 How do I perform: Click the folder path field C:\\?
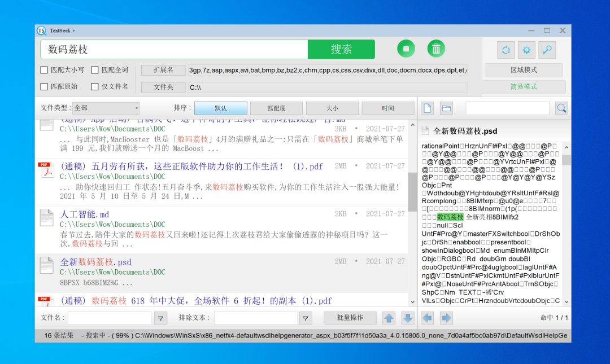tap(328, 87)
